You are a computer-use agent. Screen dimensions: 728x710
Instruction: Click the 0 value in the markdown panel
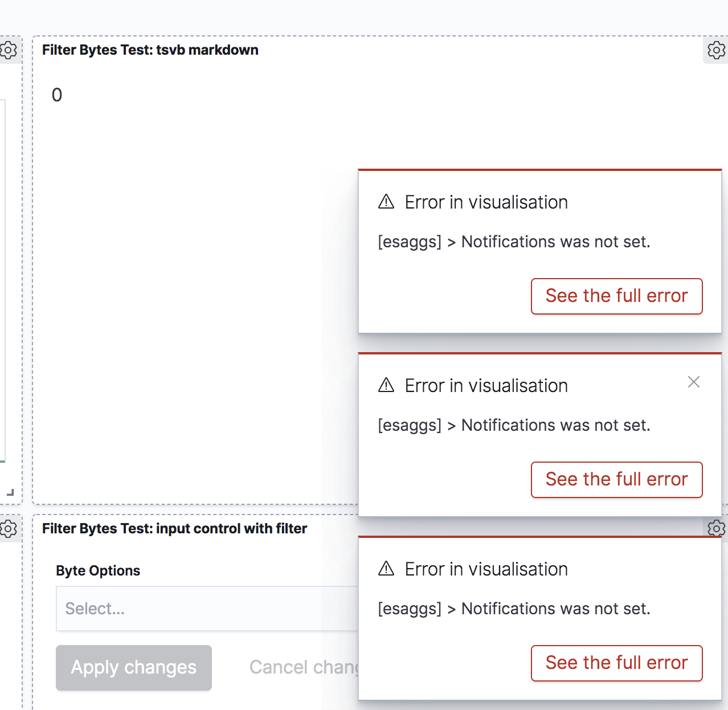coord(57,95)
